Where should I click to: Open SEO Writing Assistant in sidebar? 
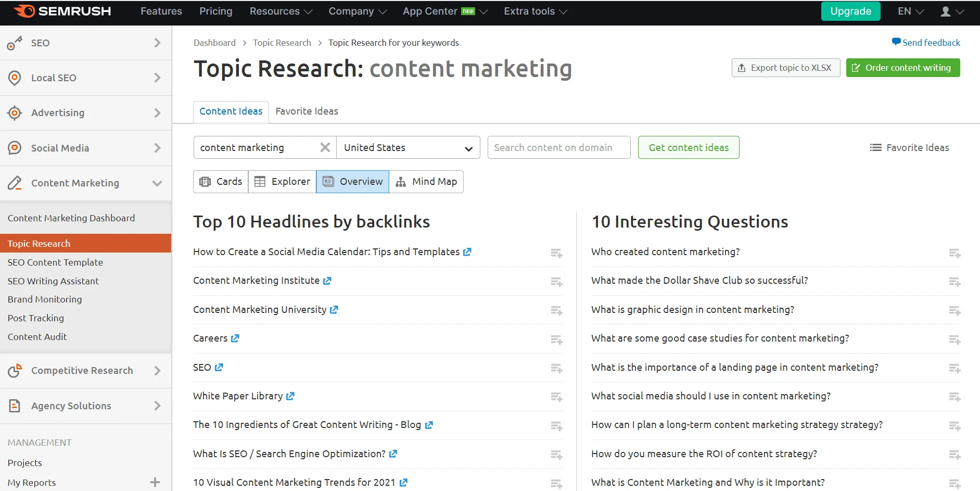(53, 281)
